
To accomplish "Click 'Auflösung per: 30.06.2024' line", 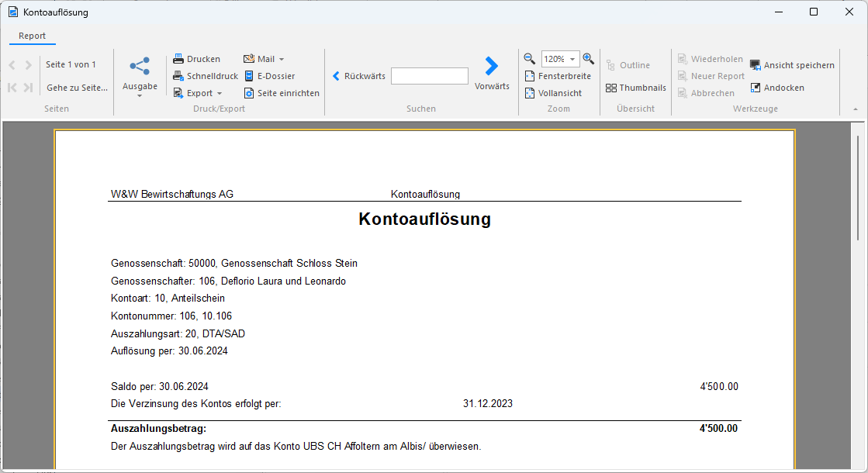I will click(169, 350).
